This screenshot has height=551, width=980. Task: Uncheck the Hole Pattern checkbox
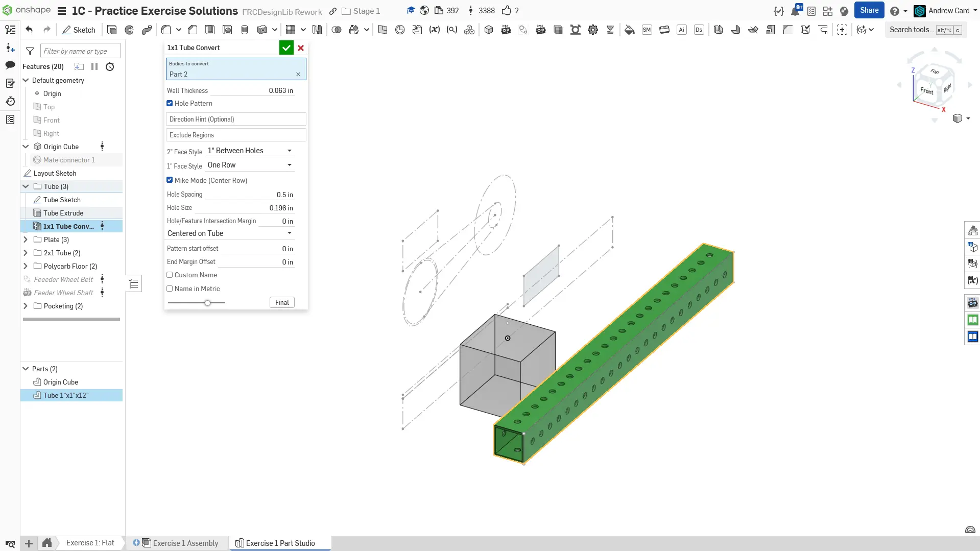click(x=170, y=103)
